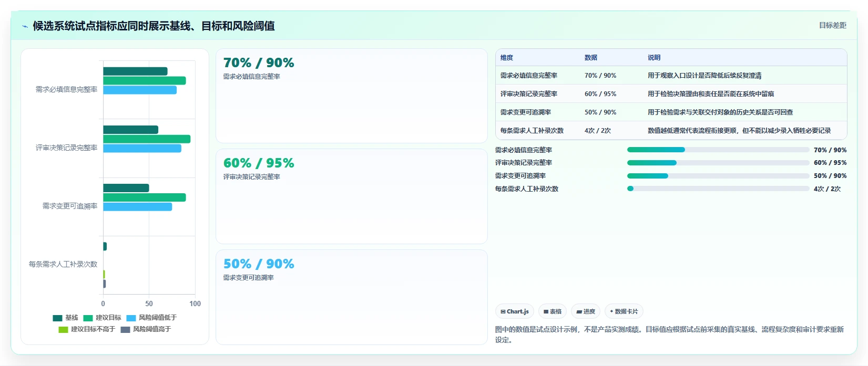Click the 60% / 95% value in the table
This screenshot has width=868, height=366.
pos(600,94)
